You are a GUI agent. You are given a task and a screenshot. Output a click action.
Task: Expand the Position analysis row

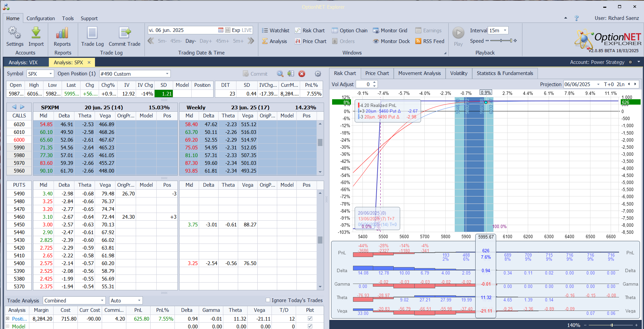point(8,319)
